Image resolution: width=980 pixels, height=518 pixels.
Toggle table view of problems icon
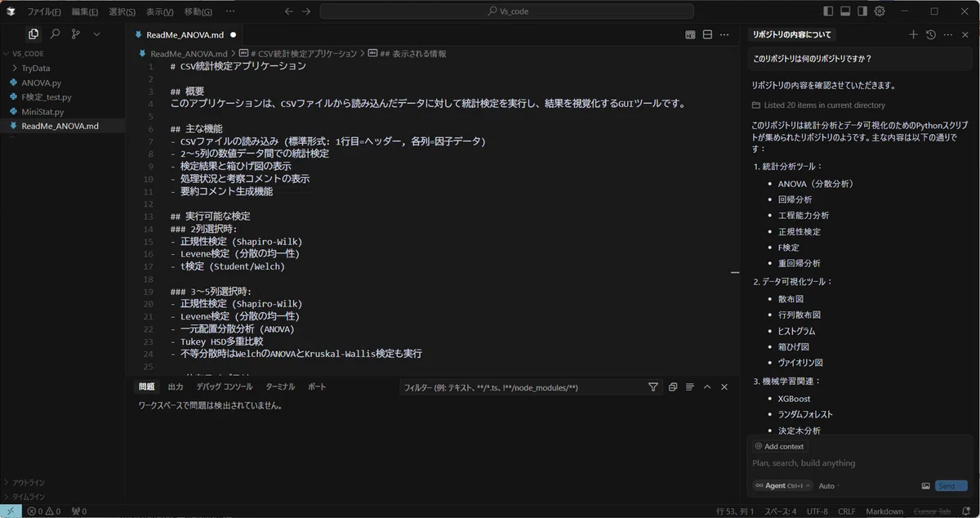(690, 387)
